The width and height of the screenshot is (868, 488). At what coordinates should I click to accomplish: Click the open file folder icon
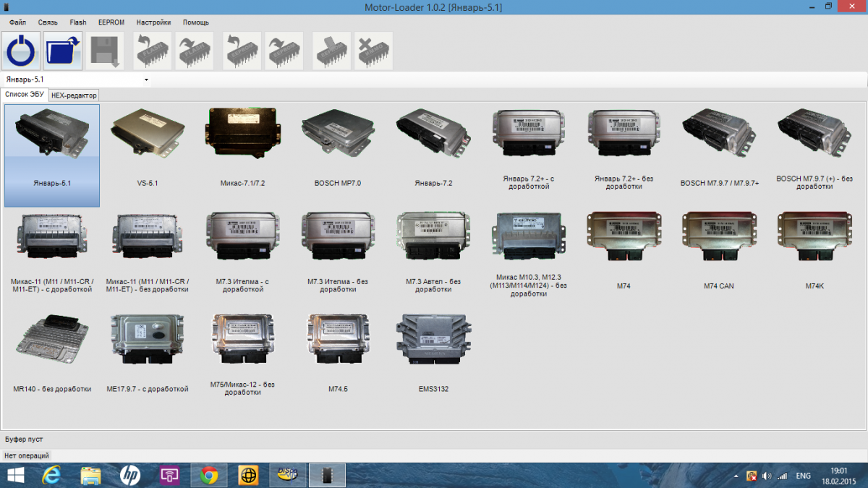point(63,51)
